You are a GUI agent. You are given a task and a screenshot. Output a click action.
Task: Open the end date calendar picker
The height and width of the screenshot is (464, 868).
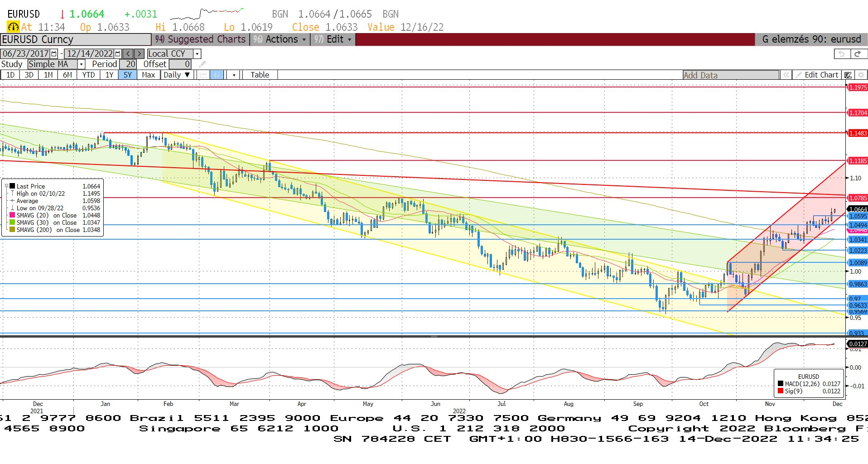coord(118,53)
